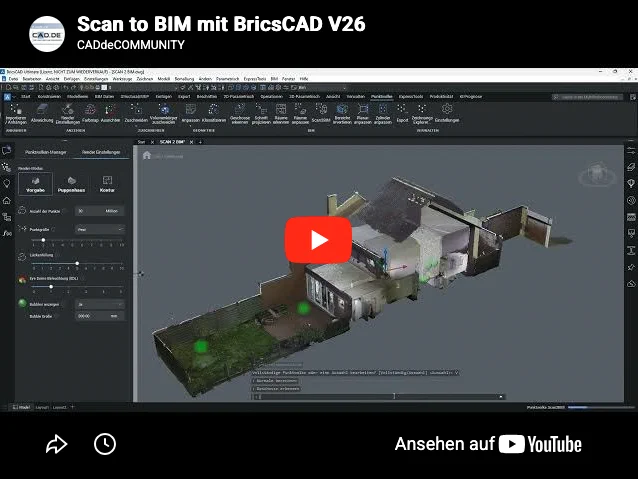
Task: Click the Model layout tab
Action: pyautogui.click(x=21, y=407)
